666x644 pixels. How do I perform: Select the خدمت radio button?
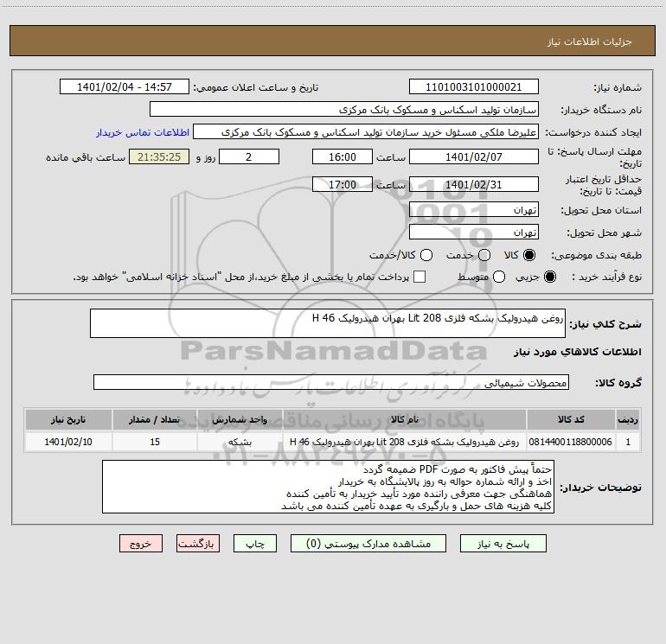click(484, 255)
